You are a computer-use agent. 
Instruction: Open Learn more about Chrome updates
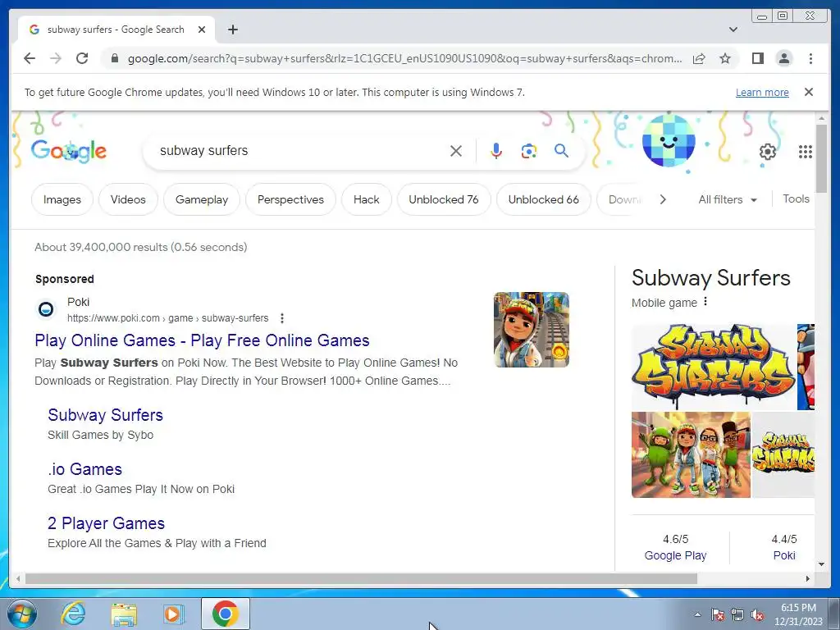click(x=762, y=92)
